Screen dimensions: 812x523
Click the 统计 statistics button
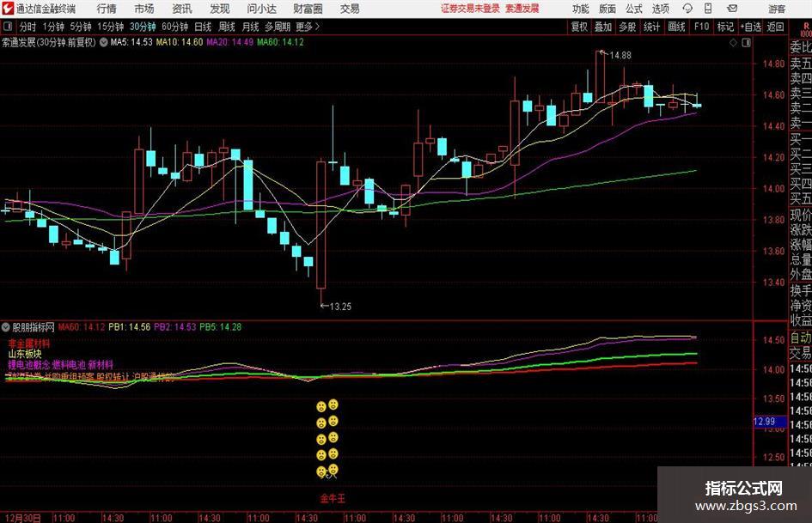651,27
